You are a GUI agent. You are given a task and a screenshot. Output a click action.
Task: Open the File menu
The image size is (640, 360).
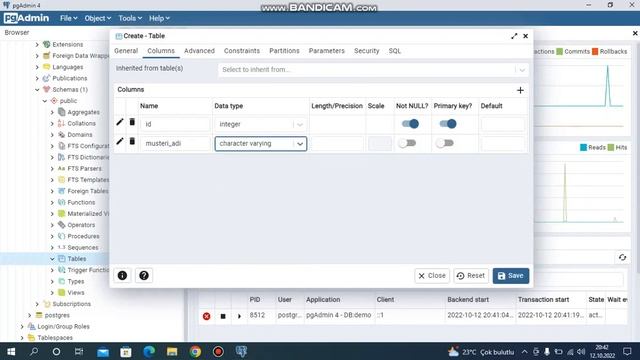tap(68, 18)
